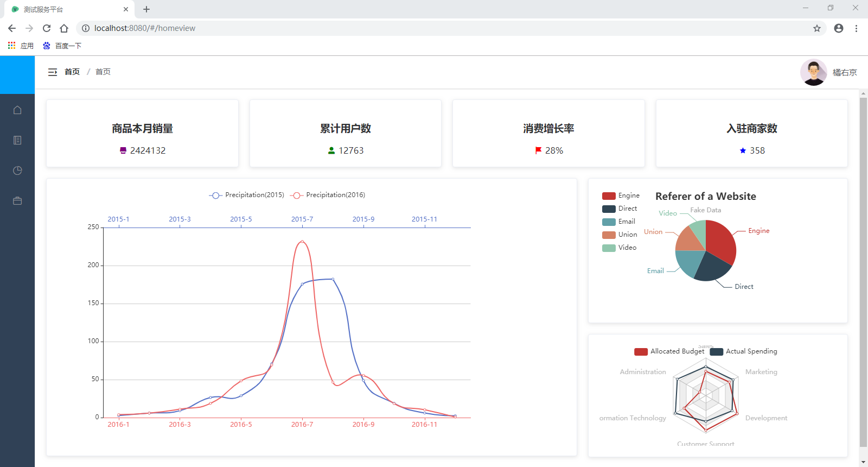Viewport: 868px width, 467px height.
Task: Toggle the Actual Spending radar legend
Action: click(x=743, y=351)
